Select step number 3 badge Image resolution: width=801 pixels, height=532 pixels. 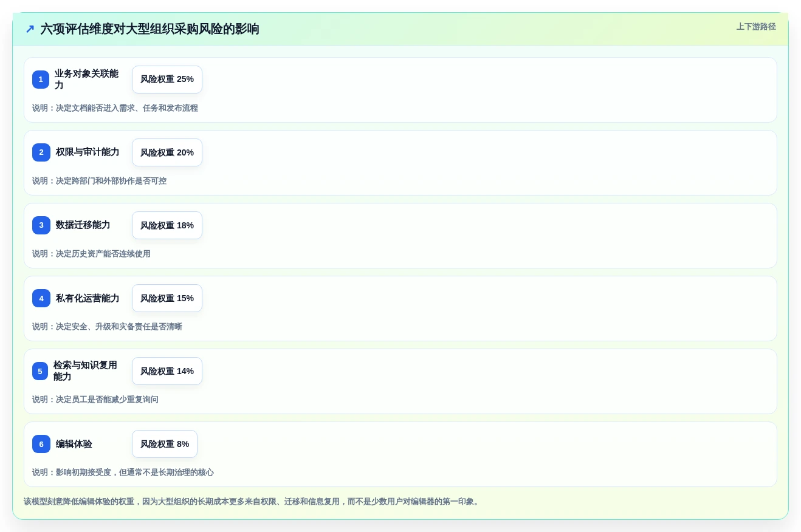tap(41, 225)
